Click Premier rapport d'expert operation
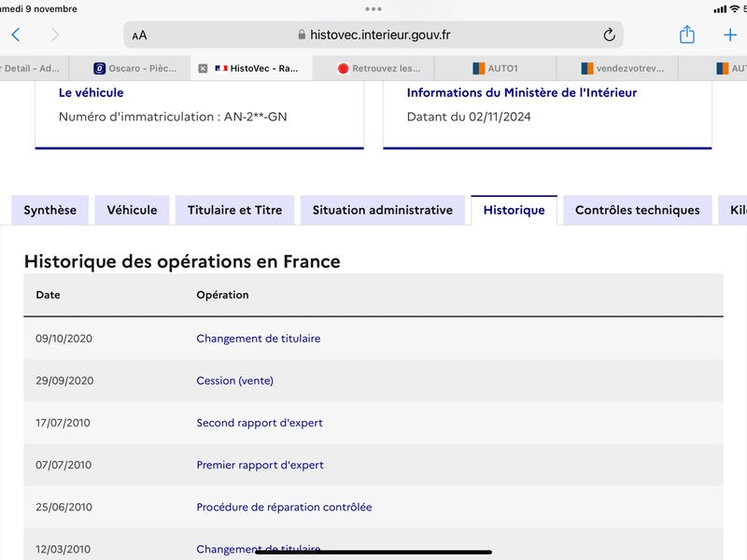This screenshot has width=747, height=560. point(261,465)
